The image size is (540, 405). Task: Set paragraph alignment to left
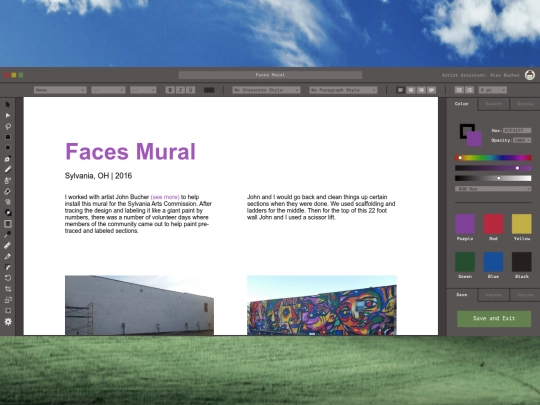point(400,90)
